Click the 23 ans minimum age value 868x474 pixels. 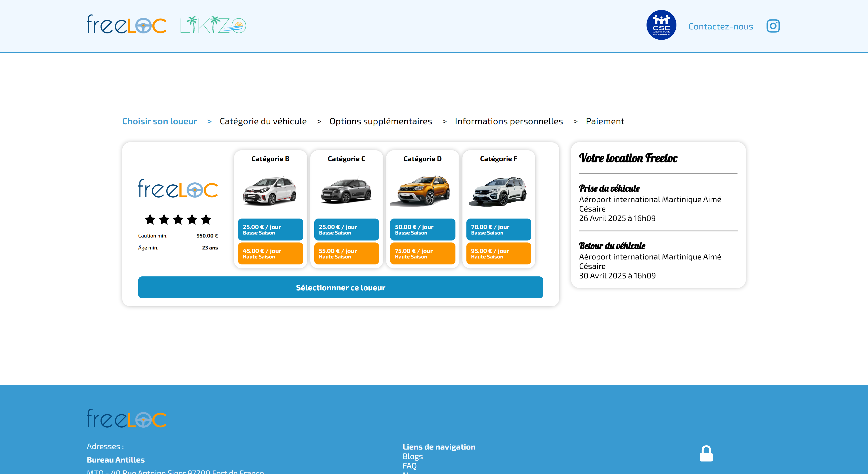(210, 247)
